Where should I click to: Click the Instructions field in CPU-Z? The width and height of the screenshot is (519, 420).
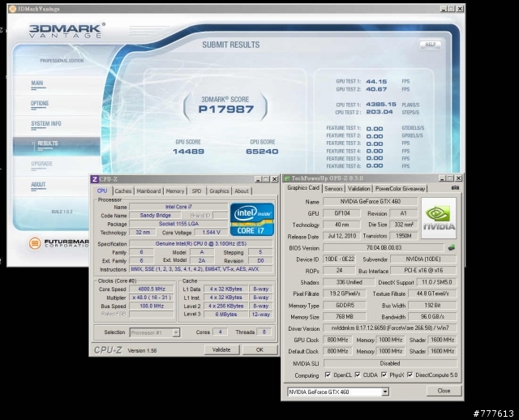coord(201,269)
